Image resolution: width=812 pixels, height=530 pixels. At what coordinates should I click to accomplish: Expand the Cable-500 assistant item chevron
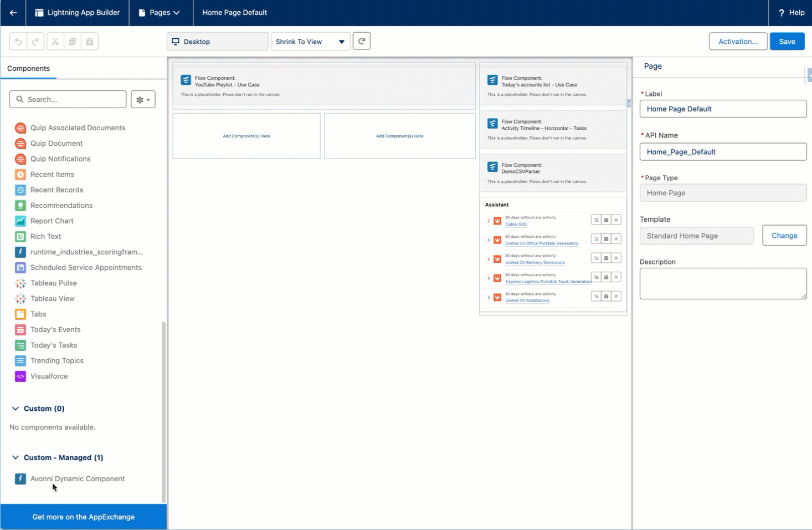point(489,221)
